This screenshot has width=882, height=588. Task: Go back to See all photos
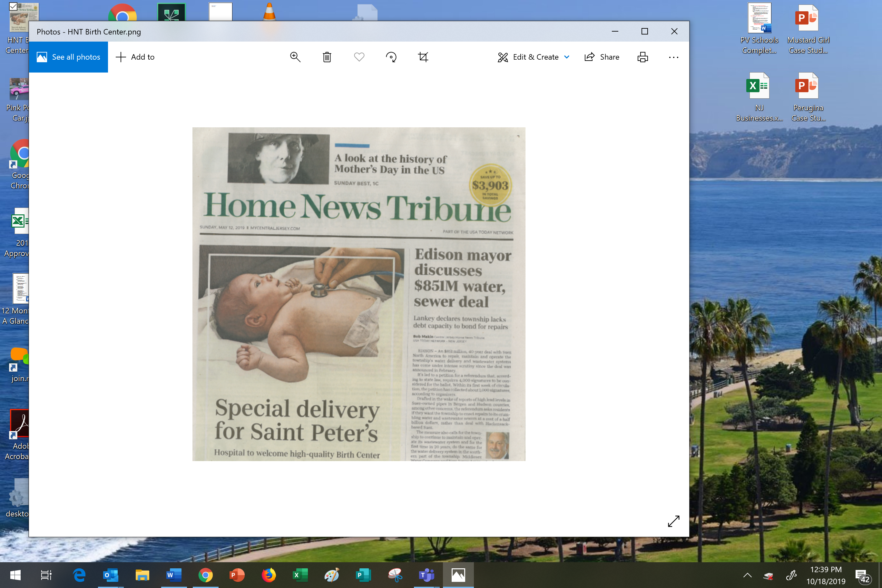point(68,57)
